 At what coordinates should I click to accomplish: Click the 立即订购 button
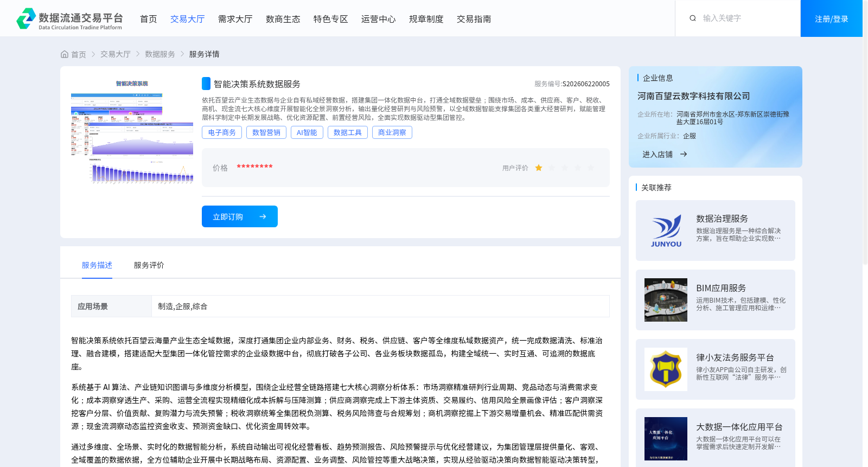click(240, 216)
